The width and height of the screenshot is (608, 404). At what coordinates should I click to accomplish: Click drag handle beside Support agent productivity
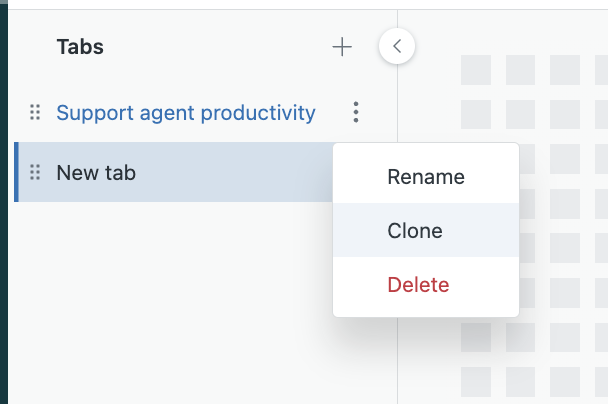(35, 112)
